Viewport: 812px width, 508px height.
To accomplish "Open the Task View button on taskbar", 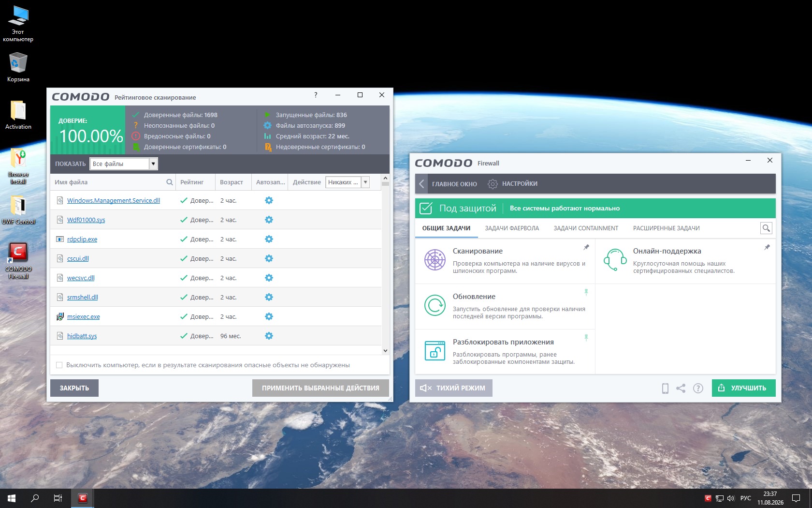I will (58, 498).
